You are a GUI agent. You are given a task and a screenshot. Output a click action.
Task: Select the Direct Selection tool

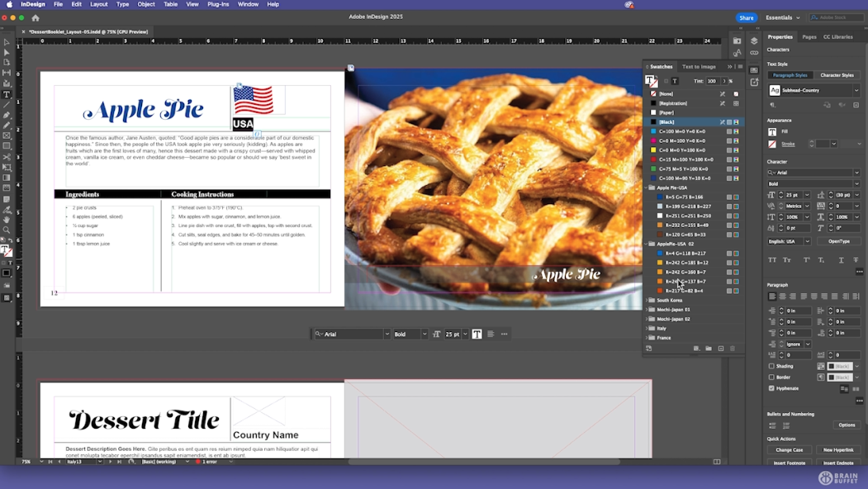(7, 52)
